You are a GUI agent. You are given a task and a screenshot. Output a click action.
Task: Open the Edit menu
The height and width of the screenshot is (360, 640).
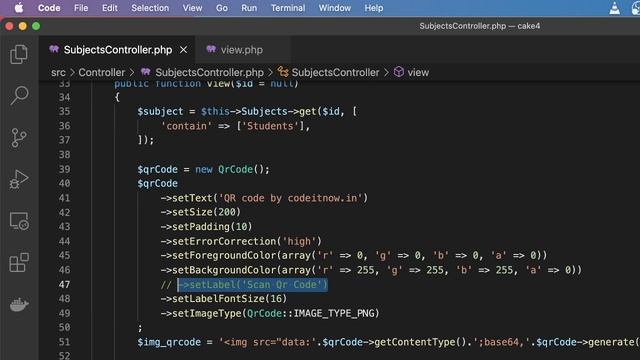[x=109, y=8]
